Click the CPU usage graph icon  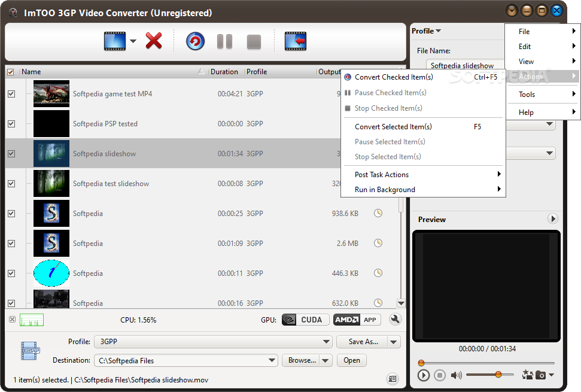(32, 320)
